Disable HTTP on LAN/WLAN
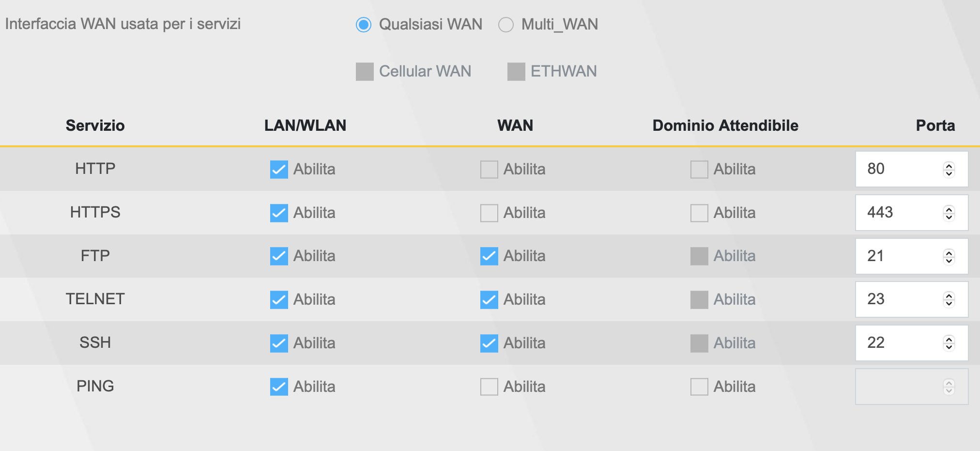The width and height of the screenshot is (980, 451). 279,170
